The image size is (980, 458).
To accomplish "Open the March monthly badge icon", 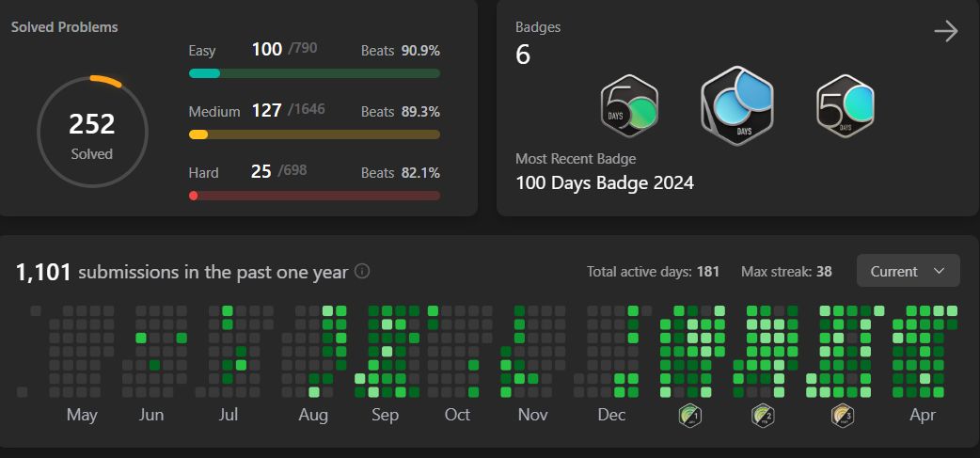I will point(843,416).
